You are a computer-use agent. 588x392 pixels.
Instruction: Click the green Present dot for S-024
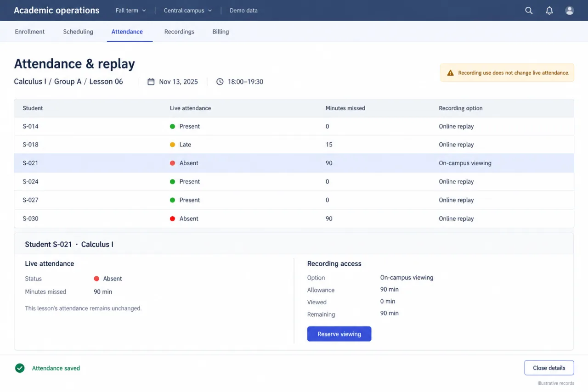coord(173,182)
